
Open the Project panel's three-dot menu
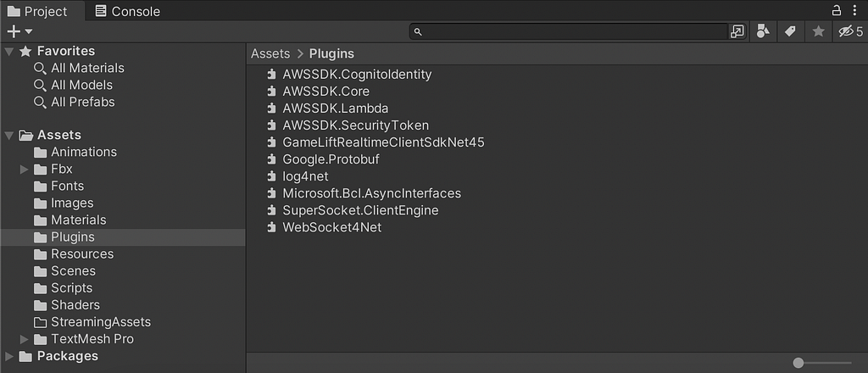pyautogui.click(x=855, y=10)
